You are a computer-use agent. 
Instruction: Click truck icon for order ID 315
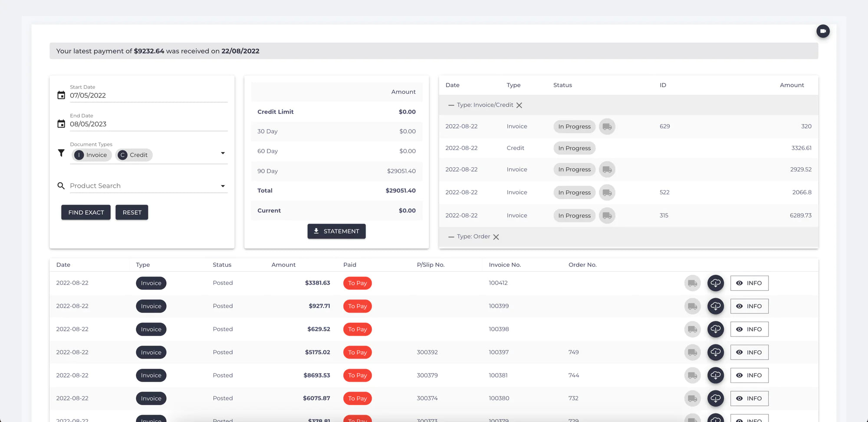(x=607, y=216)
